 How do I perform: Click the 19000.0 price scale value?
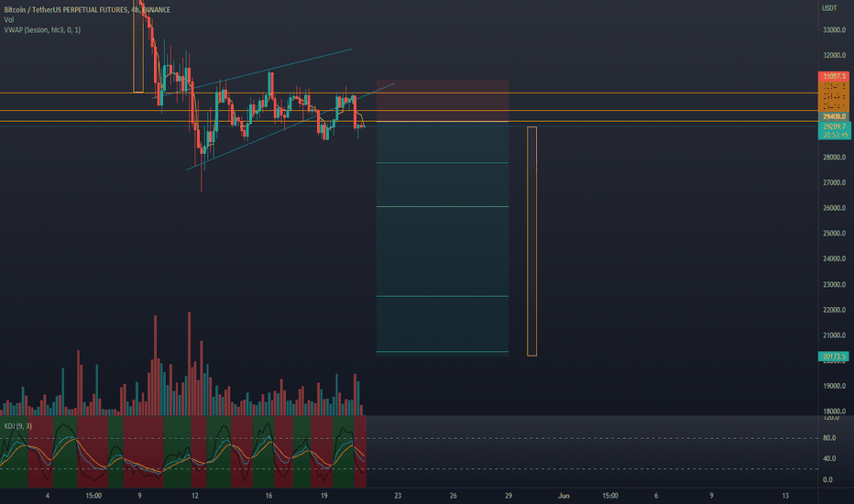point(835,387)
